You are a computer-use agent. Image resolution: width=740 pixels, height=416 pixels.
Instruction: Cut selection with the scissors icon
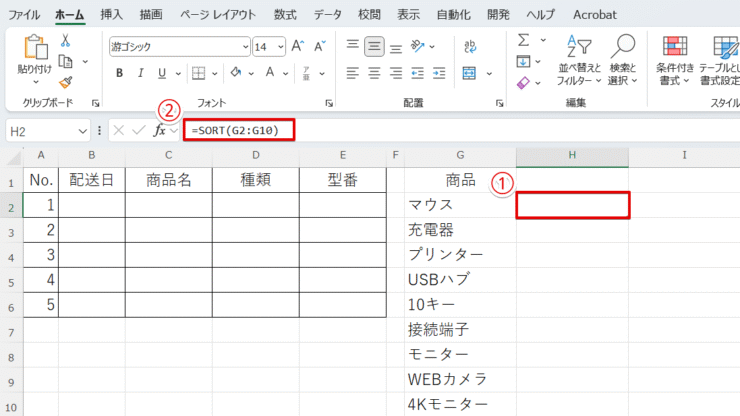(x=65, y=41)
